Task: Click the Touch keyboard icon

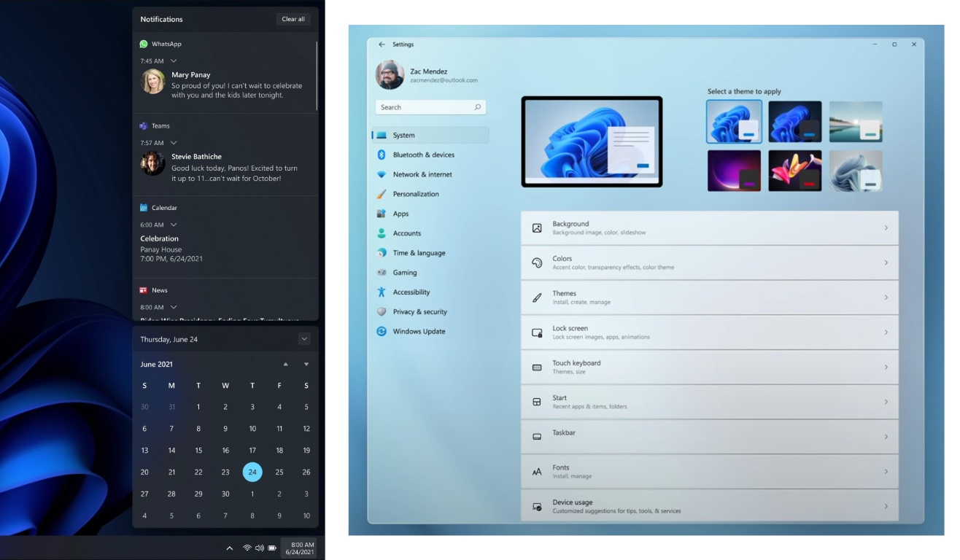Action: 537,367
